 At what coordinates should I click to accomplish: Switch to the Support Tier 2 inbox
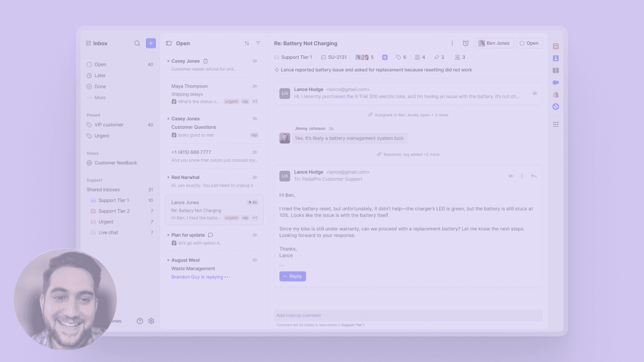pos(112,211)
